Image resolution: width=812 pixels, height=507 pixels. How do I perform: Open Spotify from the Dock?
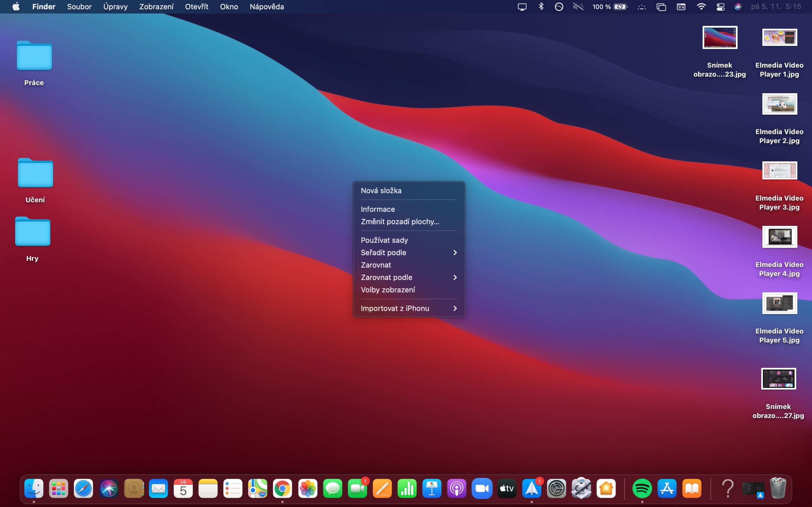(642, 489)
